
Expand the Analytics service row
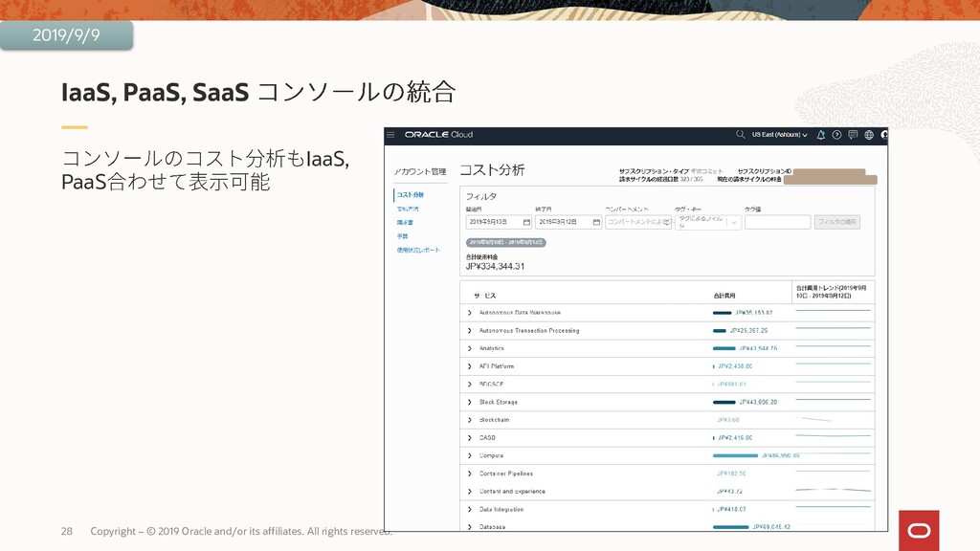click(x=469, y=348)
